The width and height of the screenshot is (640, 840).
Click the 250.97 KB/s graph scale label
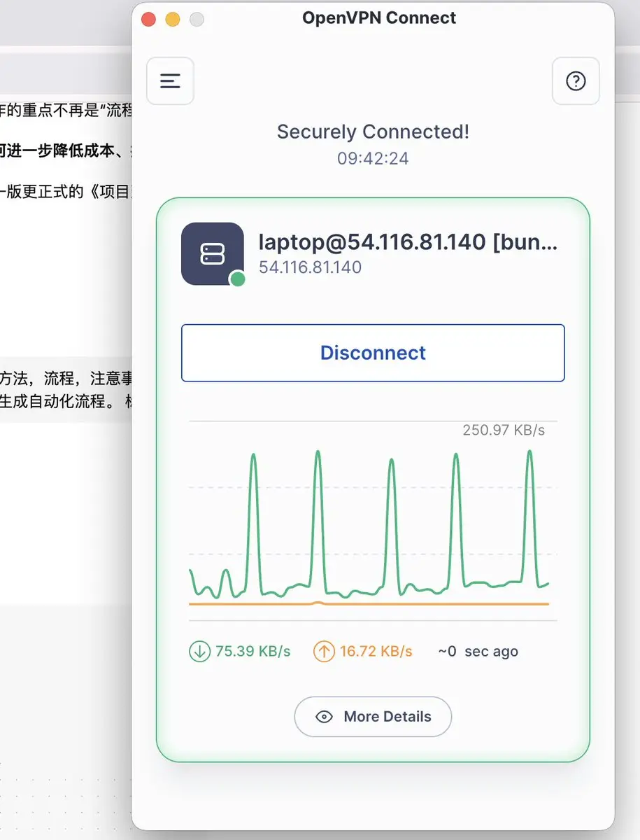tap(504, 430)
